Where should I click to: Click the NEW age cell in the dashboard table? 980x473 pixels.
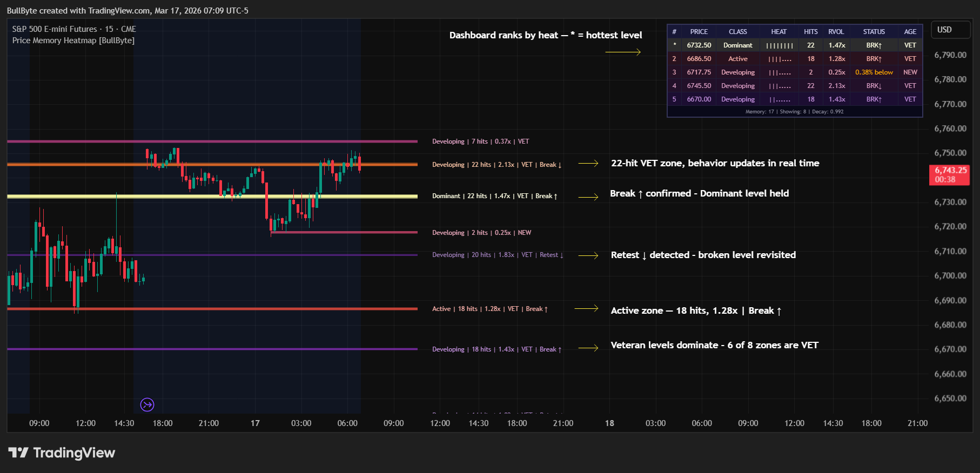click(910, 72)
